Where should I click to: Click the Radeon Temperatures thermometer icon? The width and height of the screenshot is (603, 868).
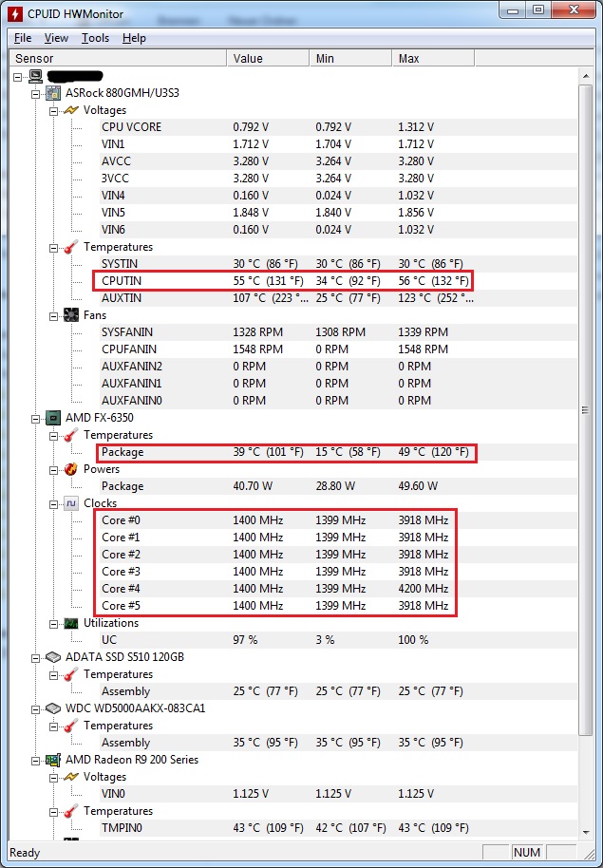[71, 811]
